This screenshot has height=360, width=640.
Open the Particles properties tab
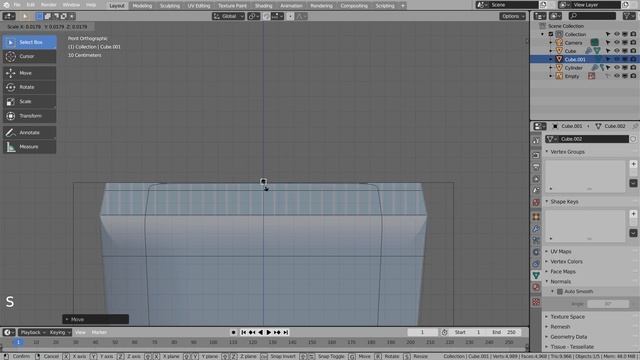pos(536,240)
